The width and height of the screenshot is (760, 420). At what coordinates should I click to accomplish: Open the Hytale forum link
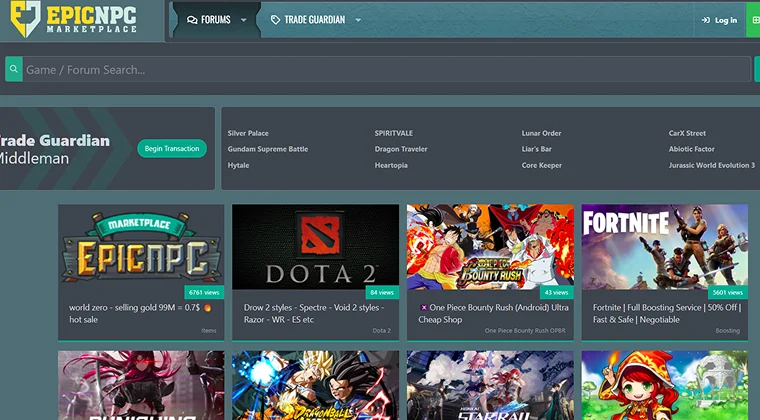[238, 165]
